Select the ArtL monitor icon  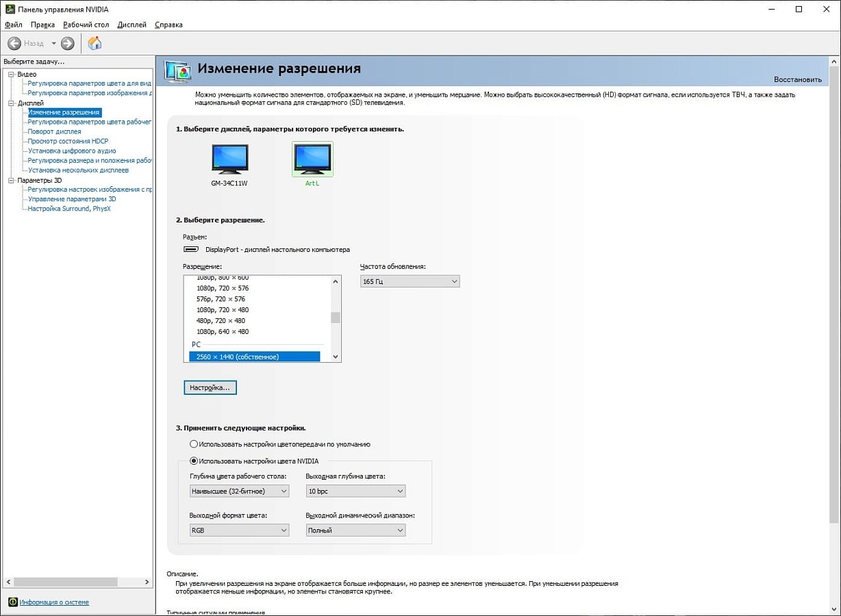click(x=312, y=159)
